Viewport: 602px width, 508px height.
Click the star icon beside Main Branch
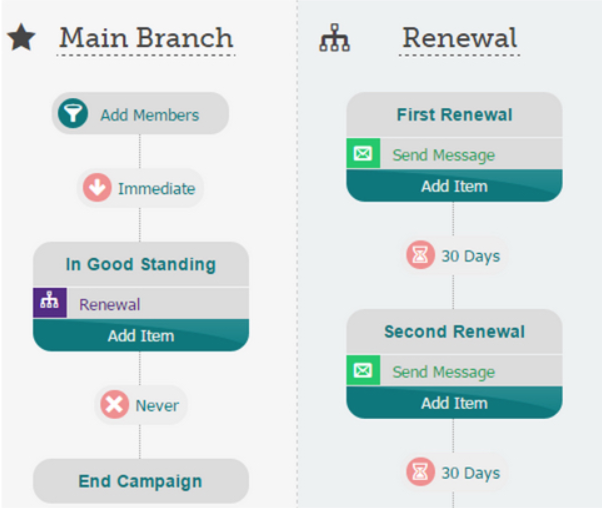[x=21, y=37]
